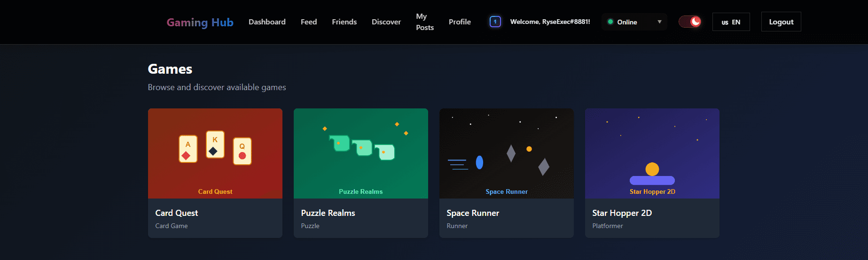
Task: Click the Gaming Hub logo
Action: pos(200,23)
